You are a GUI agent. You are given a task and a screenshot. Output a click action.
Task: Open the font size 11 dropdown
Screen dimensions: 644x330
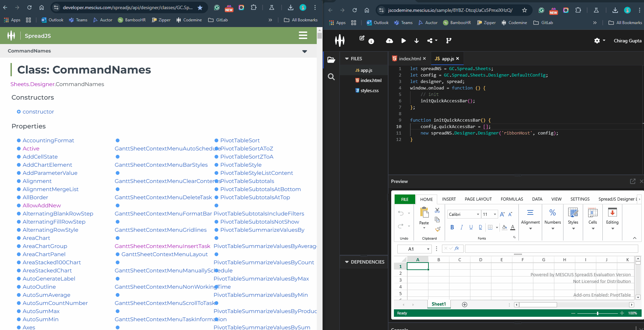(495, 214)
